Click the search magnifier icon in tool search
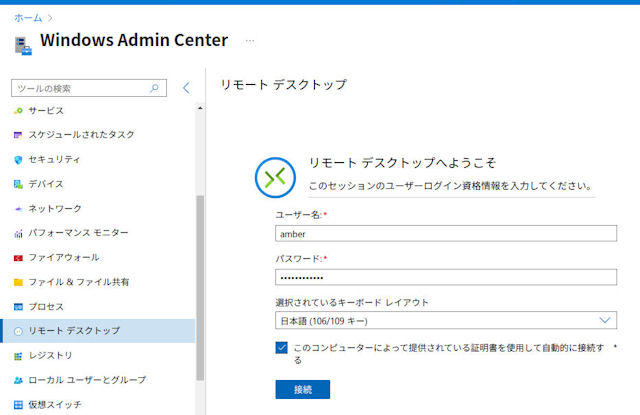Image resolution: width=640 pixels, height=415 pixels. (154, 88)
